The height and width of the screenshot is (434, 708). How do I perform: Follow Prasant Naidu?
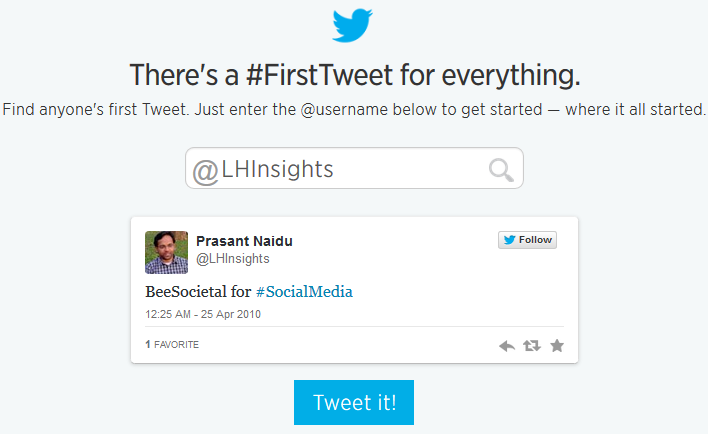[527, 240]
